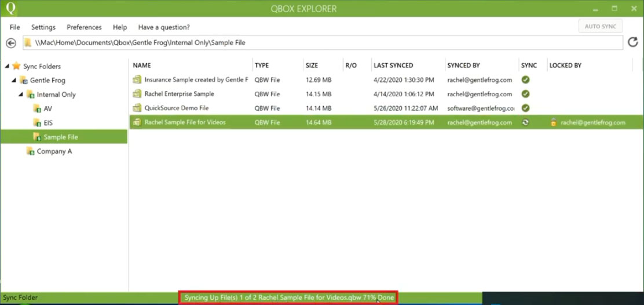The height and width of the screenshot is (305, 644).
Task: Click the AUTO SYNC button
Action: click(601, 26)
